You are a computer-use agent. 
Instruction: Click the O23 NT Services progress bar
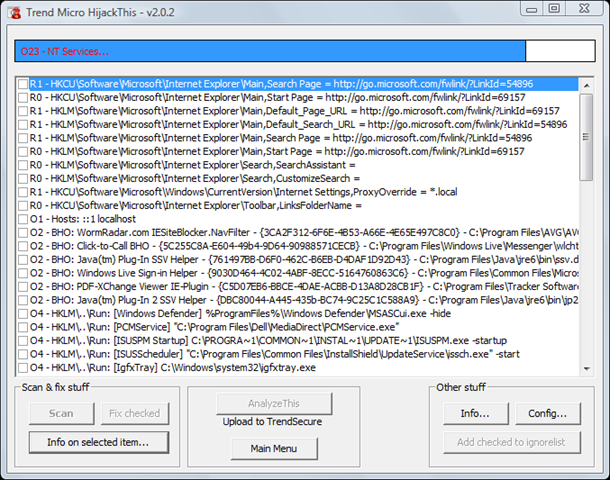point(305,51)
